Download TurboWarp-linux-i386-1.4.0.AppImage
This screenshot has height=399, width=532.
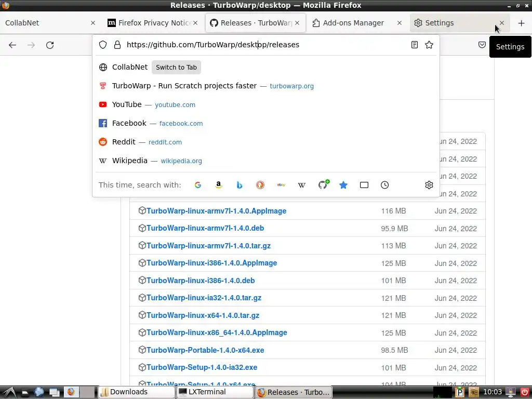pos(211,263)
